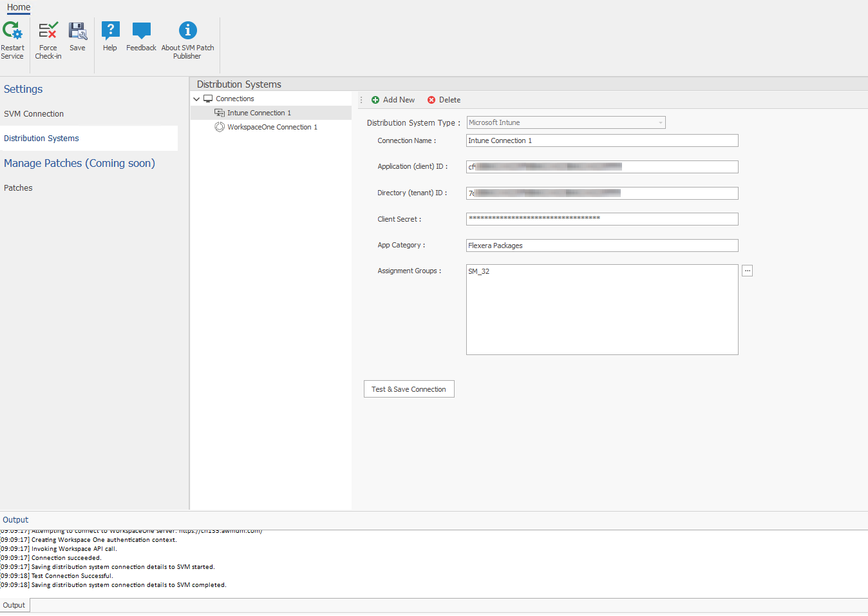Click the 'Assignment Groups :' label
Screen dimensions: 868x616
(x=410, y=271)
